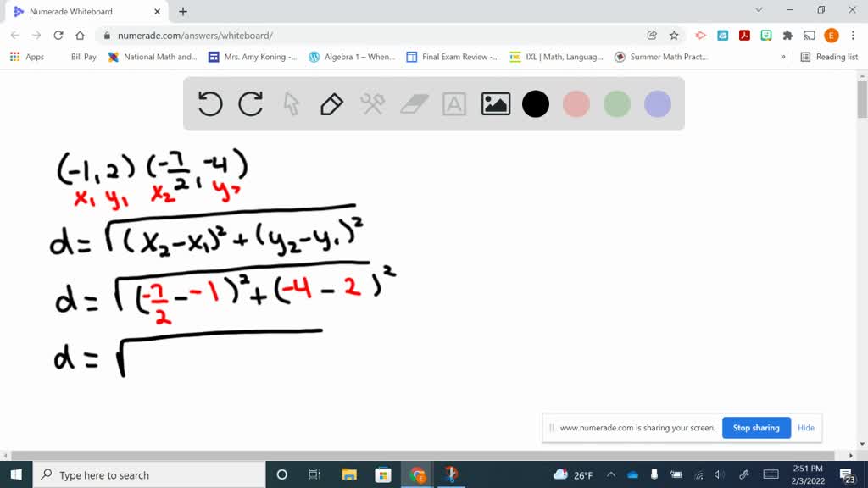The image size is (868, 488).
Task: Toggle the bookmark star for this page
Action: coord(672,36)
